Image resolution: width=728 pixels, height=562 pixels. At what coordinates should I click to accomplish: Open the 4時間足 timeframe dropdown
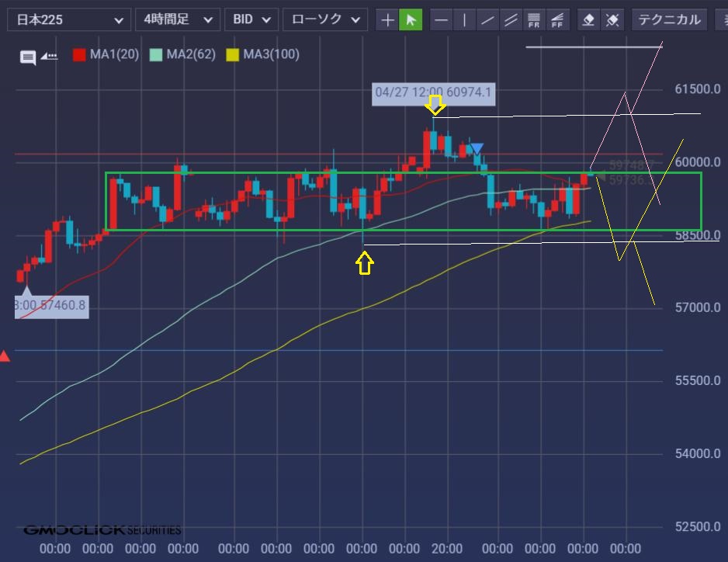click(x=177, y=19)
